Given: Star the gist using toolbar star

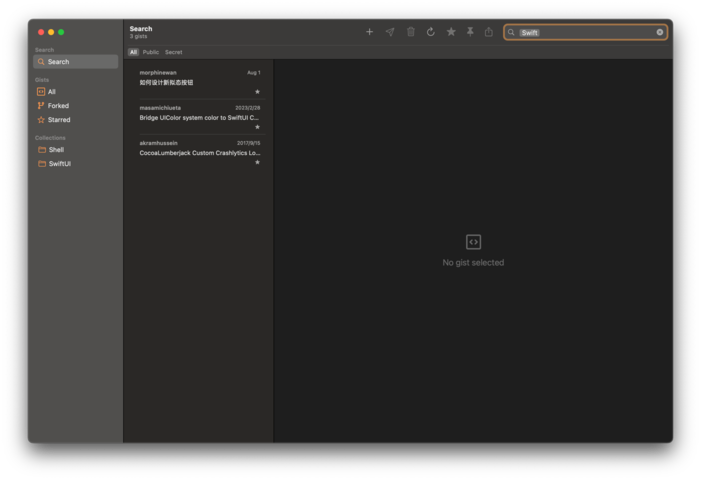Looking at the screenshot, I should 451,32.
